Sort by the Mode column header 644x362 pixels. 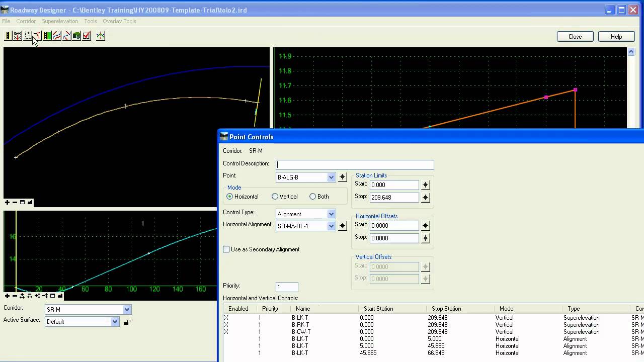pos(527,309)
